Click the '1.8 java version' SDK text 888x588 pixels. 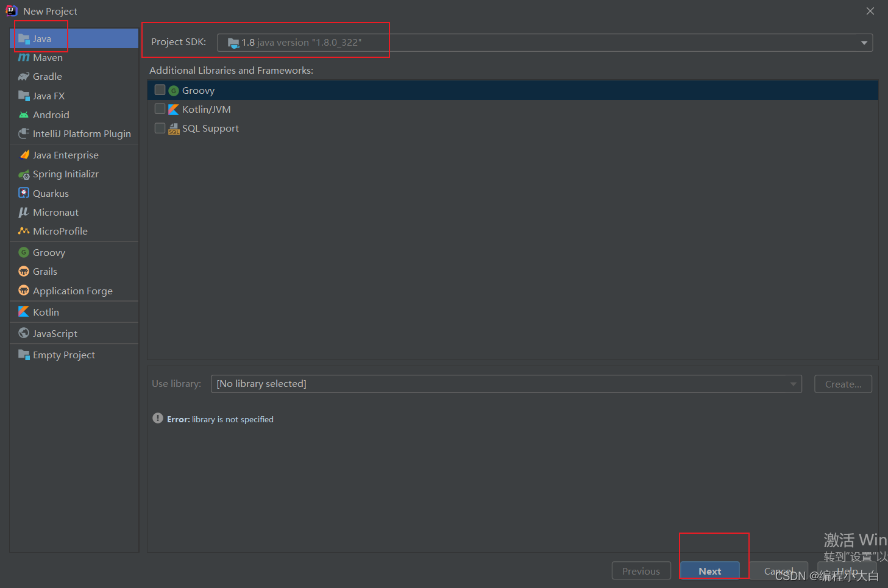point(302,43)
